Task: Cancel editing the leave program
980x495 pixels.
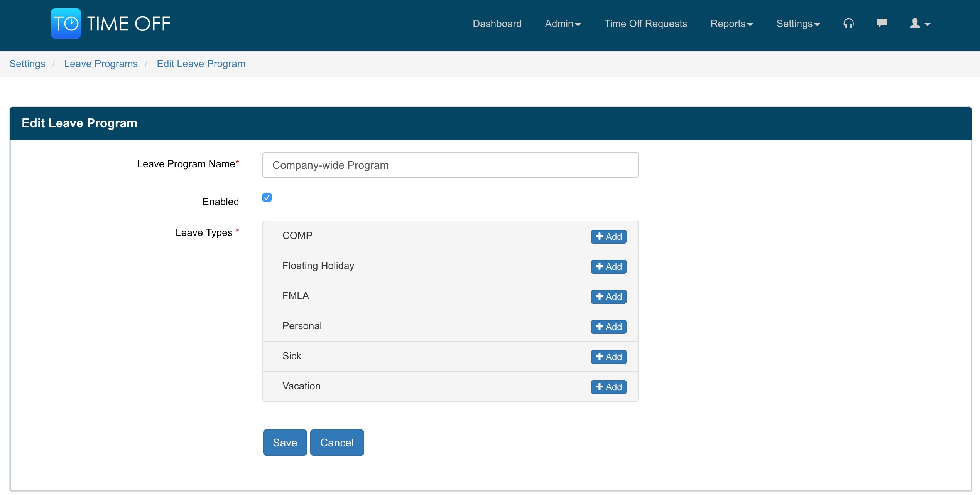Action: click(337, 443)
